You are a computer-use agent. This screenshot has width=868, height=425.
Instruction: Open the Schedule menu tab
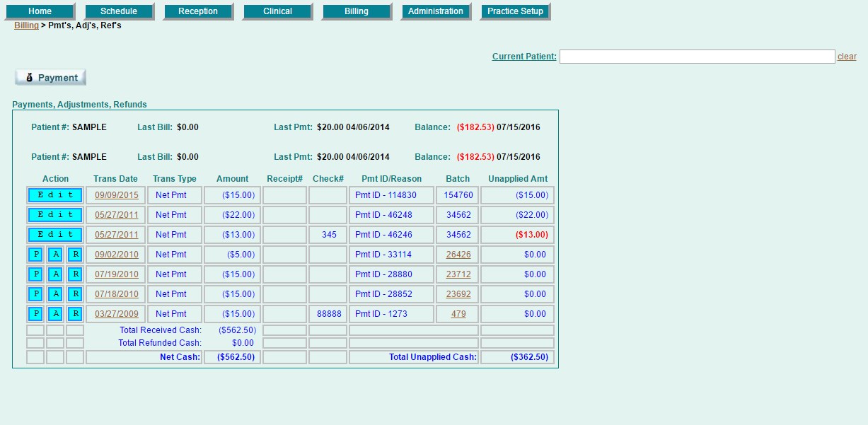[x=118, y=11]
